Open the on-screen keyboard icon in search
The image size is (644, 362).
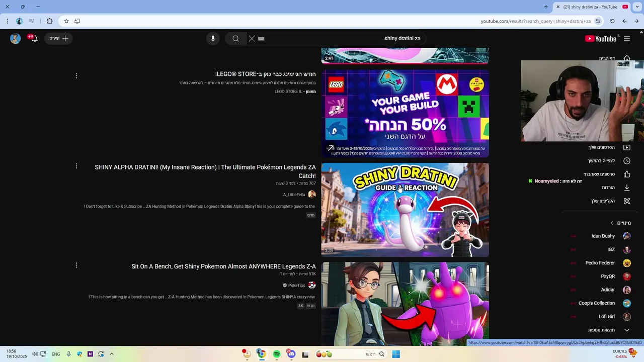[261, 39]
